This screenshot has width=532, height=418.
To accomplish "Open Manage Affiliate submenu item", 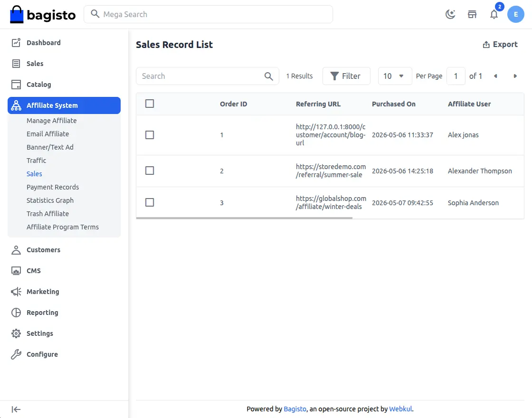I will coord(52,121).
